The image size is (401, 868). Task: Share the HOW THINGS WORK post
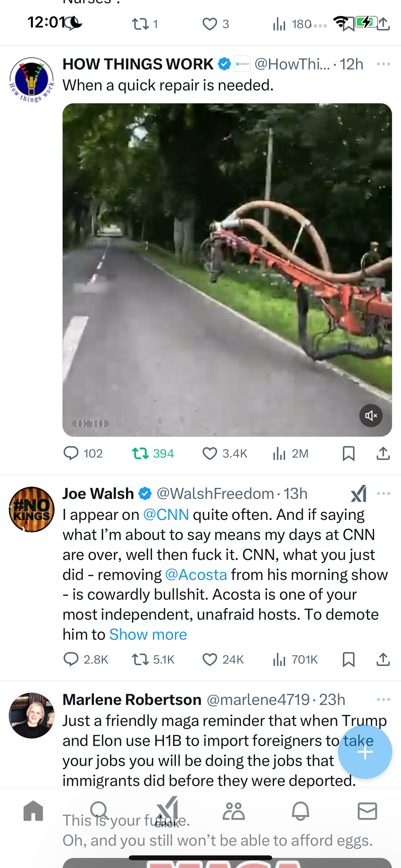pyautogui.click(x=383, y=454)
